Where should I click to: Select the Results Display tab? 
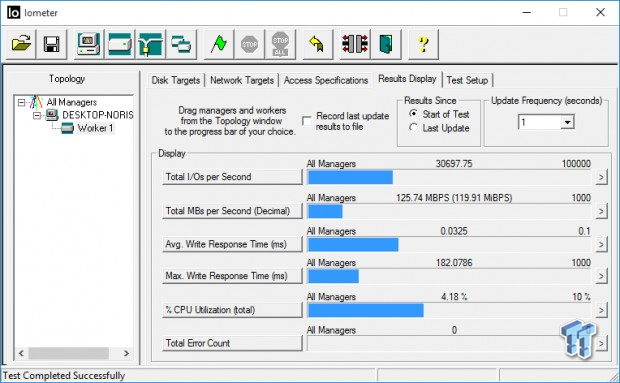(407, 79)
